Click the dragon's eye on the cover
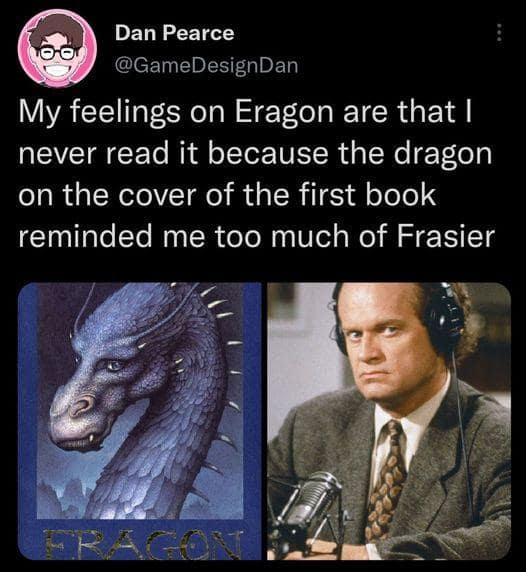The height and width of the screenshot is (572, 526). coord(113,365)
